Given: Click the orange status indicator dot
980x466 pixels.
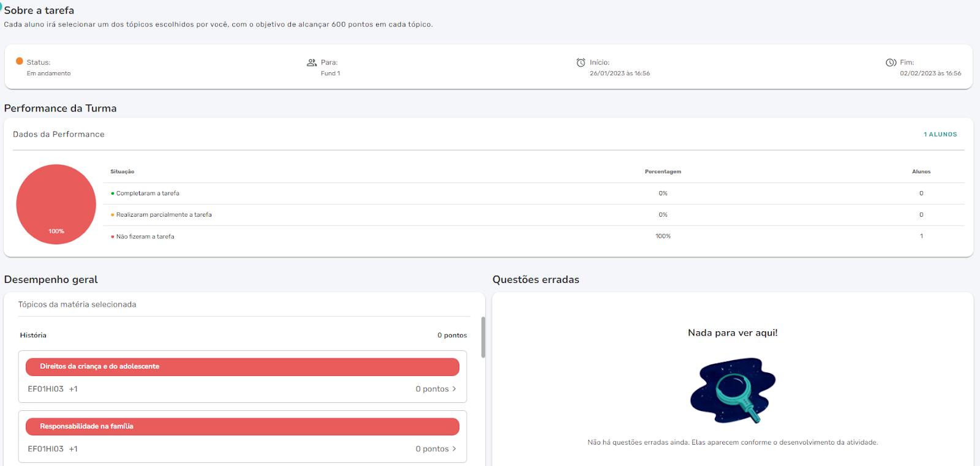Looking at the screenshot, I should click(x=20, y=61).
